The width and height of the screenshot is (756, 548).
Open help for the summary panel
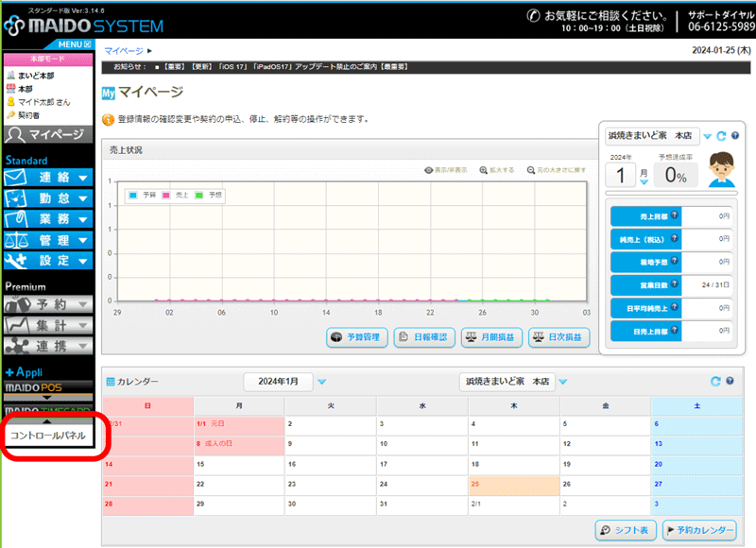pyautogui.click(x=735, y=136)
